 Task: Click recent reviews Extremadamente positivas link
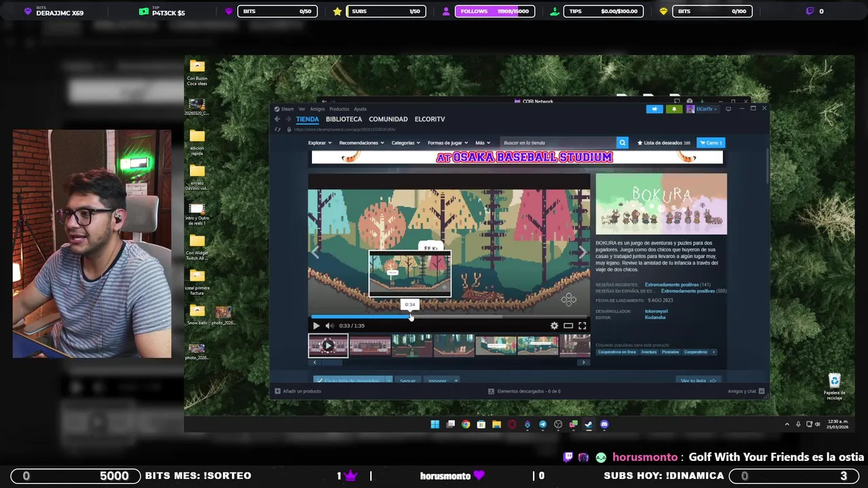click(671, 285)
